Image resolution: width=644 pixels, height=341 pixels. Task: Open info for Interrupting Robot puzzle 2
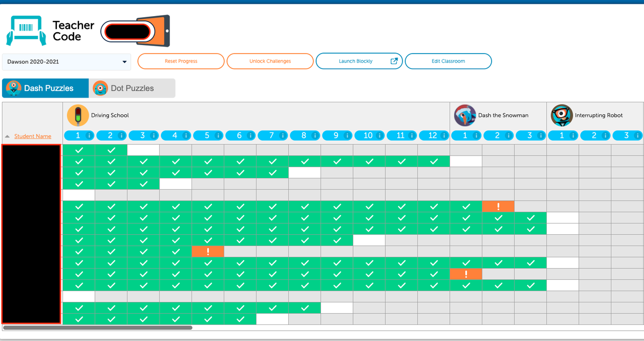click(604, 136)
